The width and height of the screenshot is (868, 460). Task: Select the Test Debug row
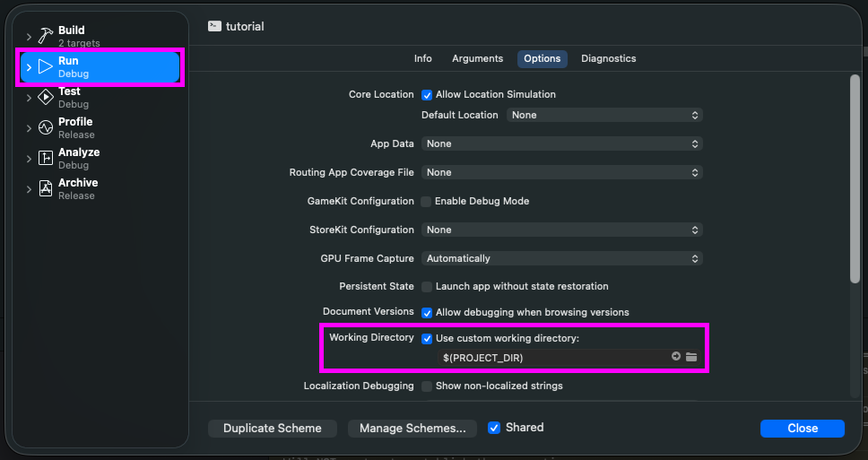click(x=100, y=98)
